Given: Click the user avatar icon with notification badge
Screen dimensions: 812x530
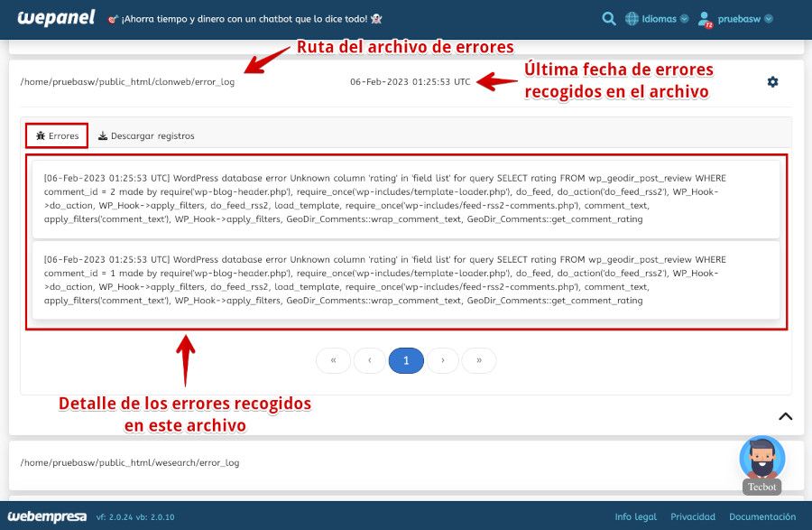Looking at the screenshot, I should (705, 20).
